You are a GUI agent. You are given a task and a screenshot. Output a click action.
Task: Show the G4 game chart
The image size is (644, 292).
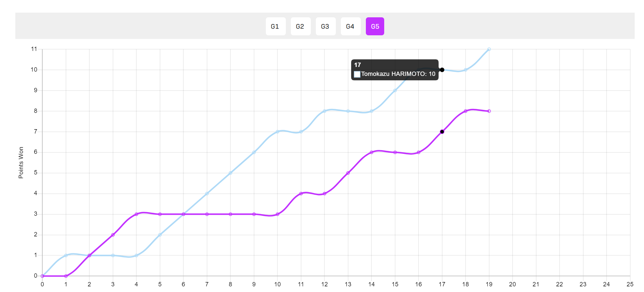pyautogui.click(x=350, y=26)
